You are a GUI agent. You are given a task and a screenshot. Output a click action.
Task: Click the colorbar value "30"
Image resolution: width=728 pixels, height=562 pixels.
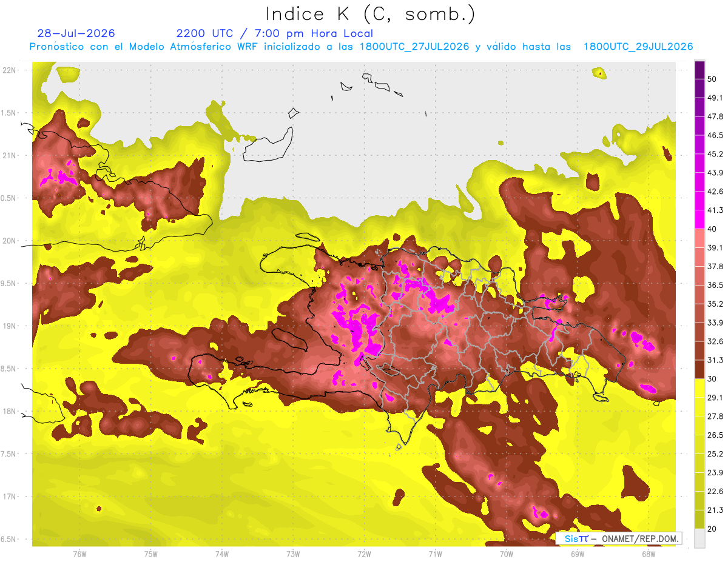tap(712, 379)
